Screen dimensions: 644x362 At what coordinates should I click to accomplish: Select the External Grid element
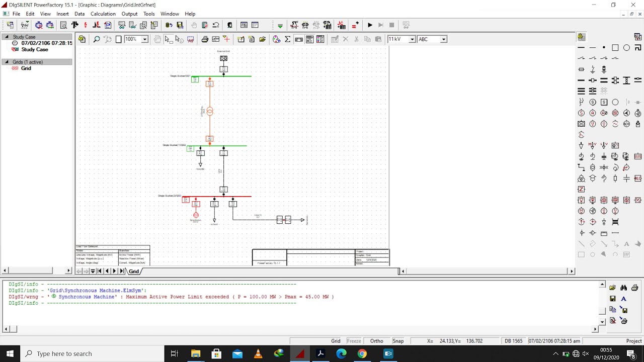pyautogui.click(x=581, y=124)
